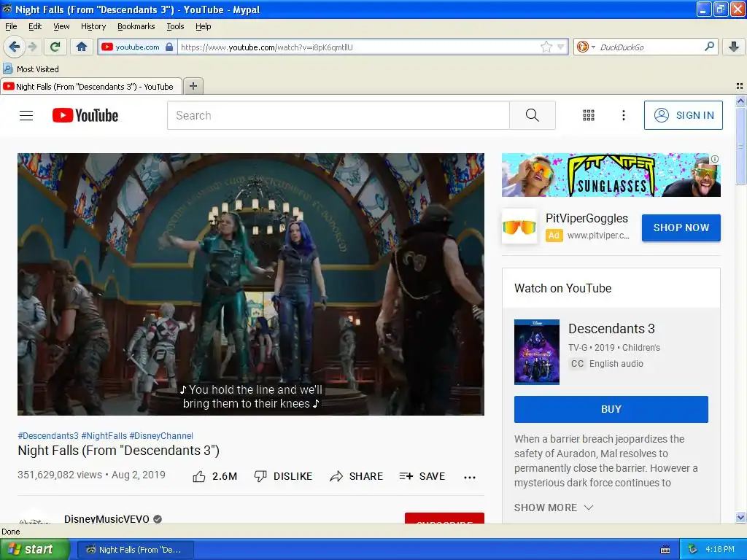
Task: Open the Help menu
Action: click(203, 26)
